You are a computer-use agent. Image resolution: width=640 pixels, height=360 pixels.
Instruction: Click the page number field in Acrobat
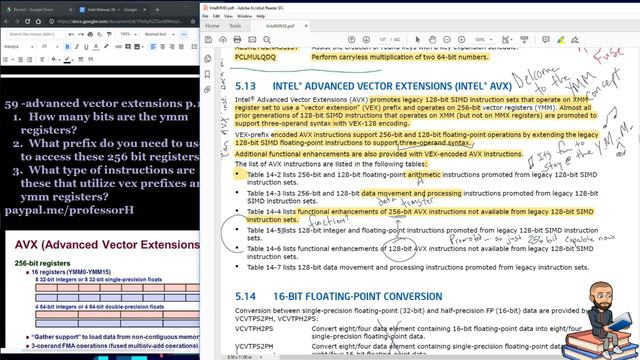(x=382, y=40)
